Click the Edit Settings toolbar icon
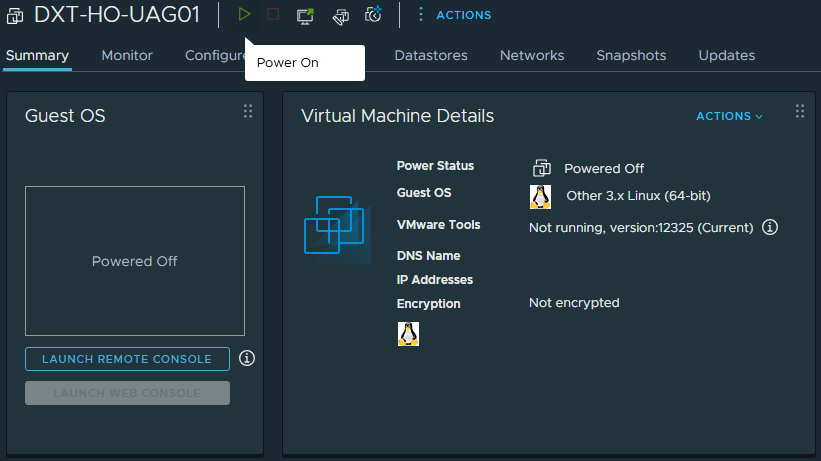 (x=340, y=15)
